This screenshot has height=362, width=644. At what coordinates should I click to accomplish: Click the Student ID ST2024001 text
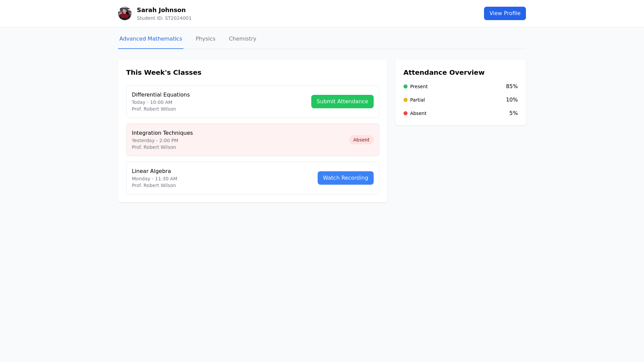164,18
